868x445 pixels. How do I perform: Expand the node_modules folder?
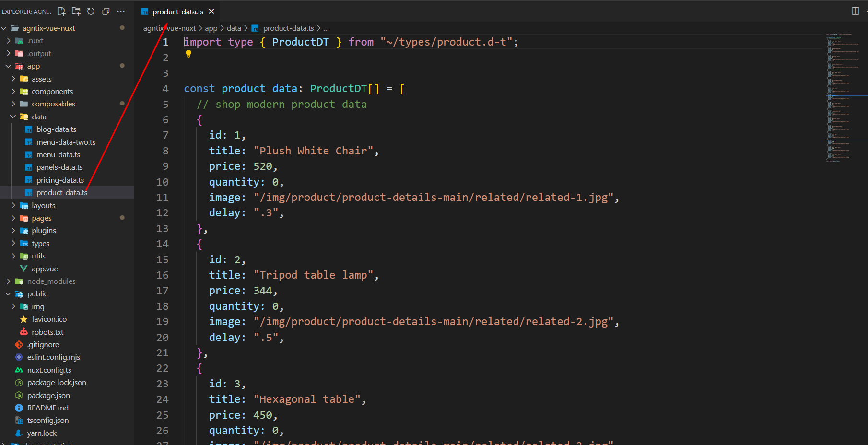coord(51,281)
